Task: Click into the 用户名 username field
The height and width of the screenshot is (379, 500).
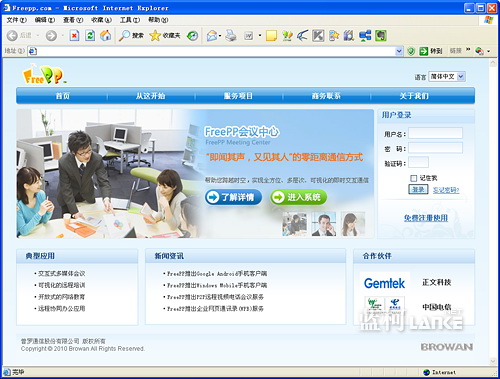Action: [x=435, y=133]
